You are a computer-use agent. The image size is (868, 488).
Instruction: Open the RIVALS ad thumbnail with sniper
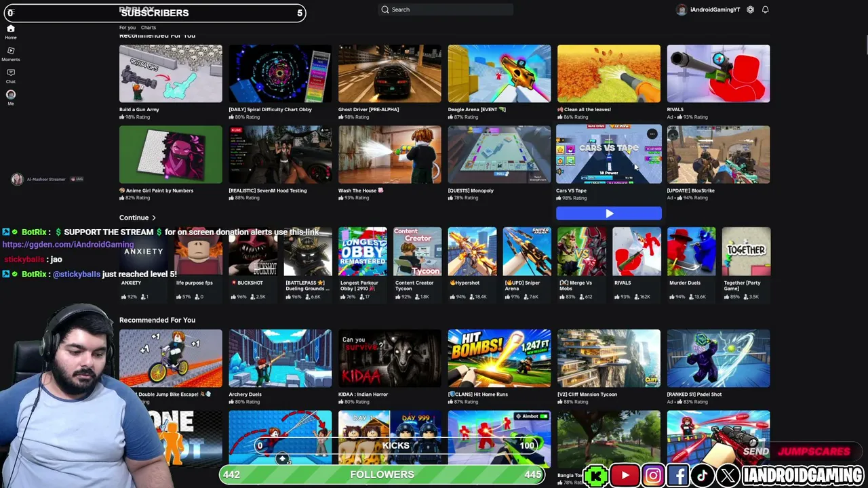pos(718,74)
